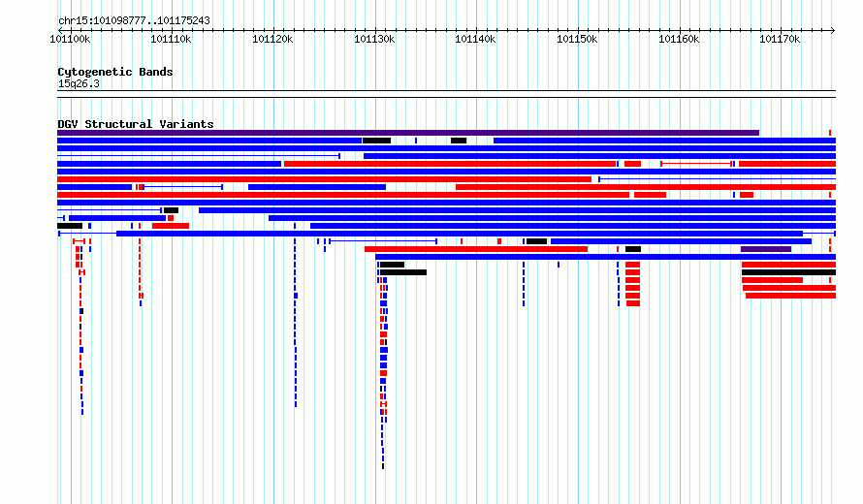Open the Cytogenetic Bands track title

click(x=115, y=72)
